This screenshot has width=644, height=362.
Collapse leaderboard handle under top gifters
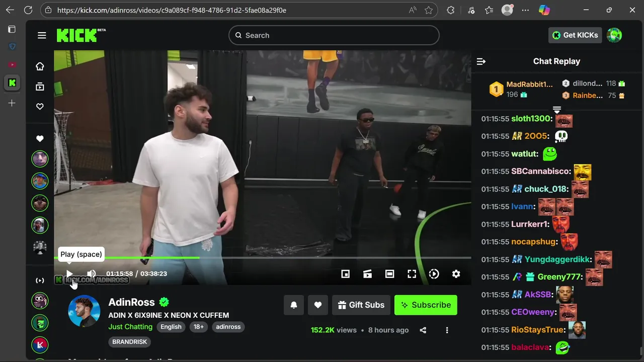557,110
